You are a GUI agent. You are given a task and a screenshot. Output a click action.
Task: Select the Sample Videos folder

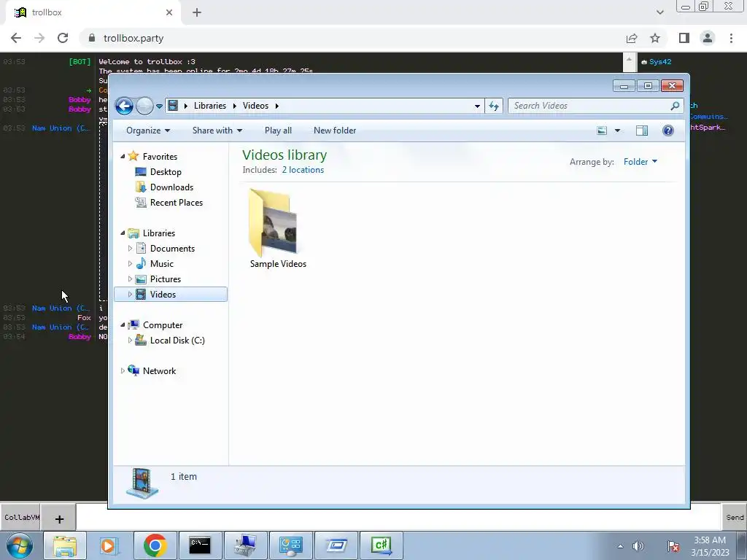tap(278, 229)
